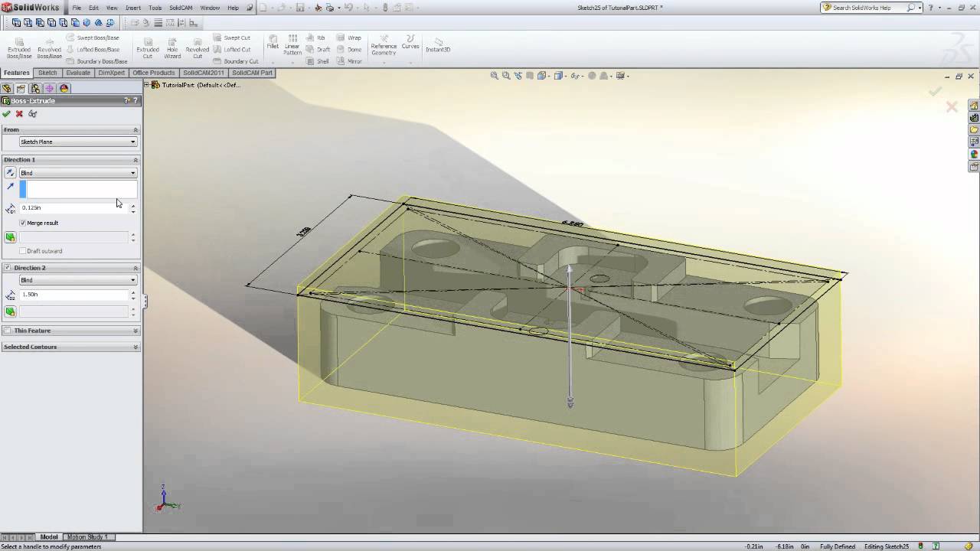
Task: Collapse the Direction 1 section
Action: [x=136, y=160]
